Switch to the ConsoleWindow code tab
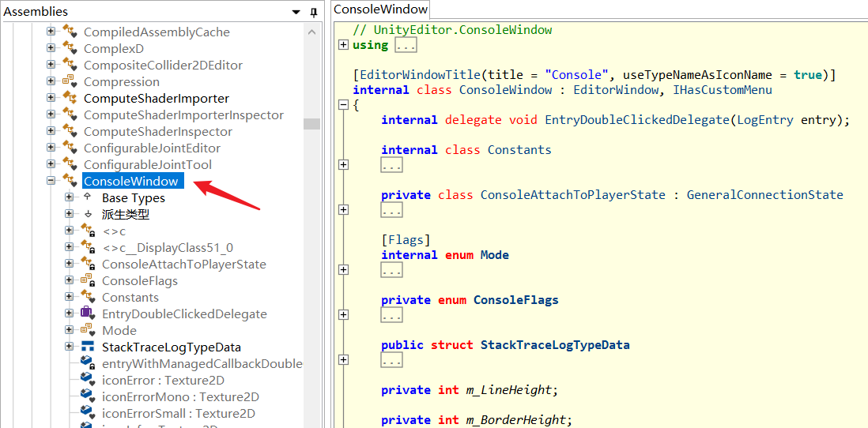This screenshot has height=428, width=868. tap(381, 9)
